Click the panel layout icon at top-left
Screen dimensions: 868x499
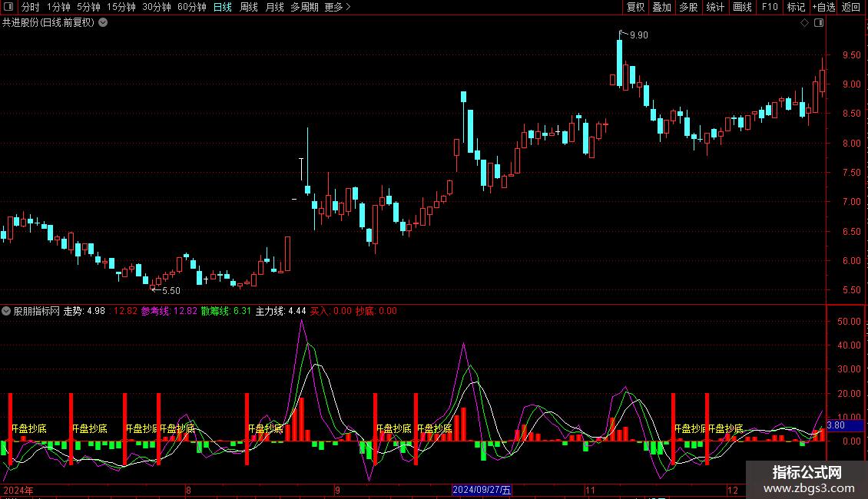(8, 7)
